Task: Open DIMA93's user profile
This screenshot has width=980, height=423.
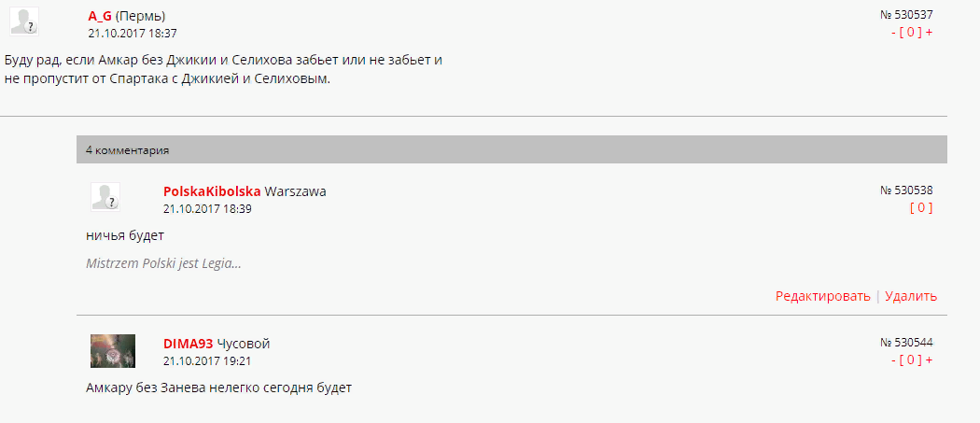Action: (189, 344)
